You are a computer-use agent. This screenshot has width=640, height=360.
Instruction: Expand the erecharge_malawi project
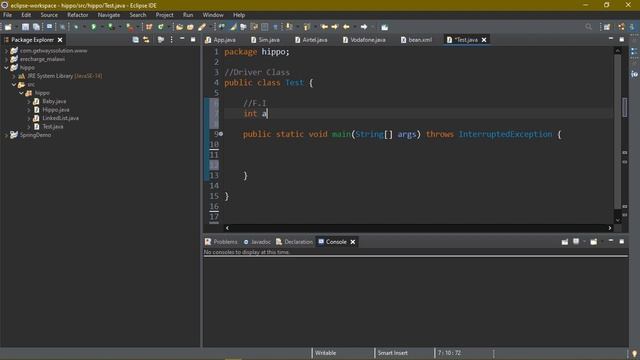click(6, 59)
